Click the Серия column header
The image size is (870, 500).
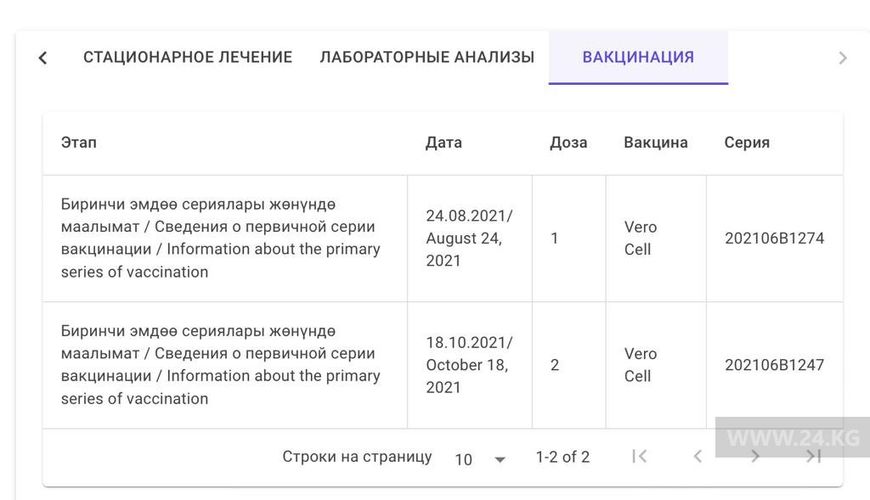tap(747, 142)
